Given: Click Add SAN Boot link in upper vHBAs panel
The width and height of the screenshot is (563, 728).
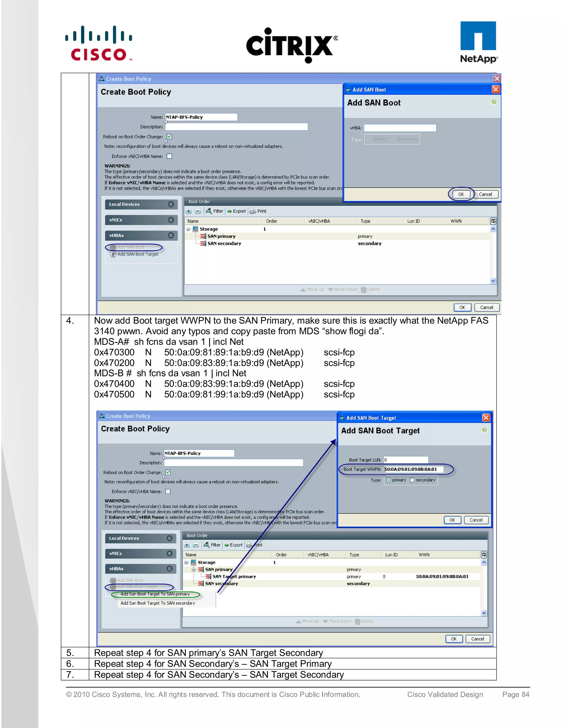Looking at the screenshot, I should [x=131, y=248].
